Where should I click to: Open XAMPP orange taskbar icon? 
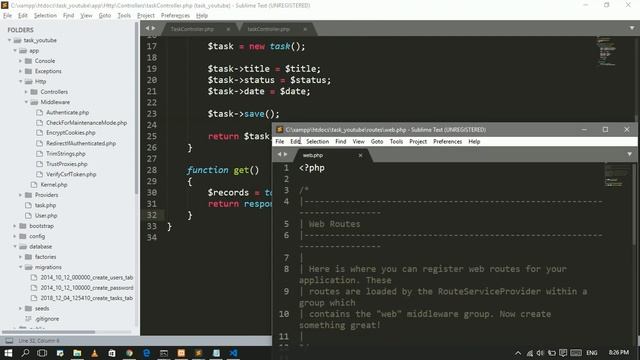click(181, 353)
